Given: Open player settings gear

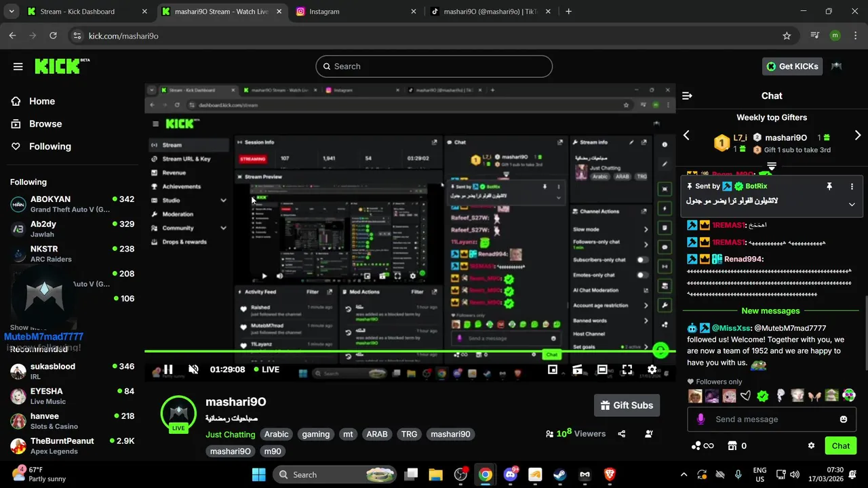Looking at the screenshot, I should coord(652,369).
